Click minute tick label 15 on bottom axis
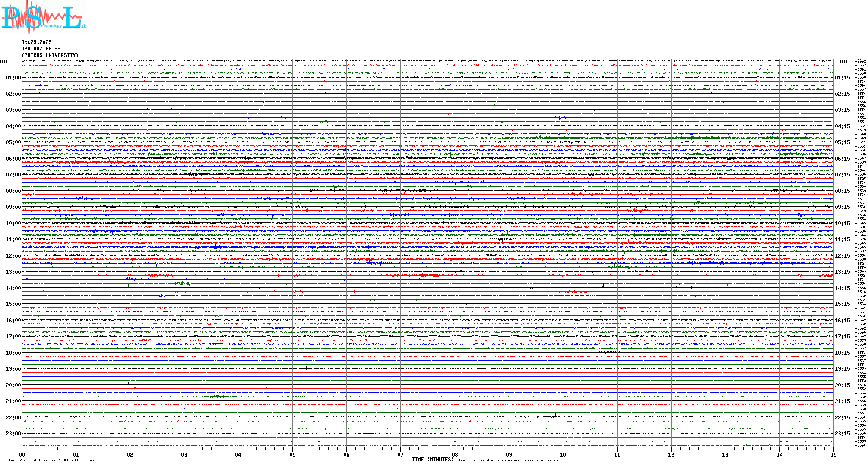The height and width of the screenshot is (466, 868). [833, 454]
